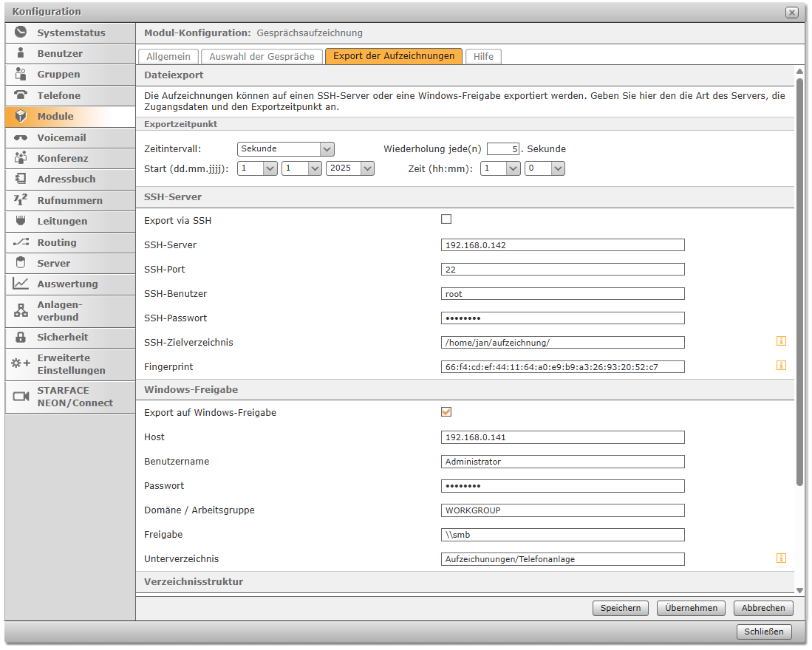Click the SSH-Server IP address field

coord(562,245)
